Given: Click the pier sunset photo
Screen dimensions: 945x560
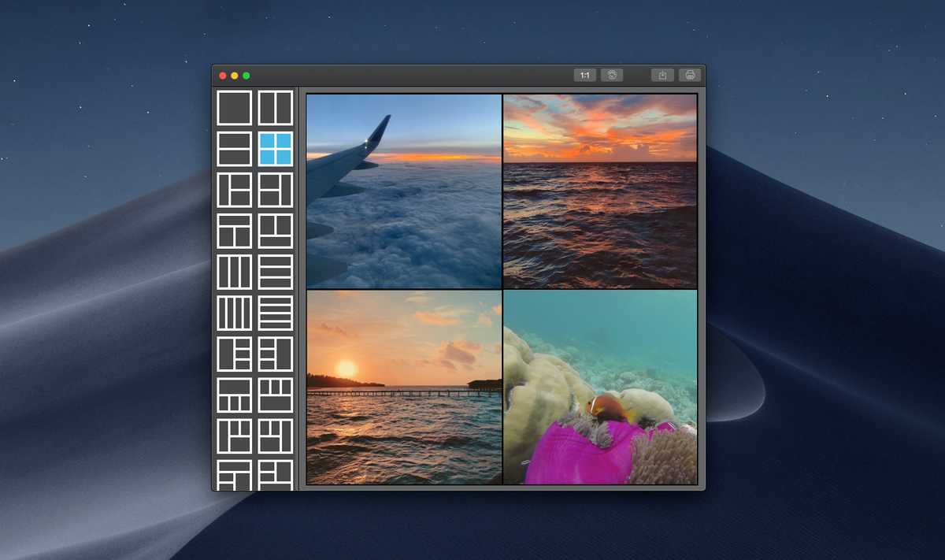Looking at the screenshot, I should pyautogui.click(x=404, y=387).
